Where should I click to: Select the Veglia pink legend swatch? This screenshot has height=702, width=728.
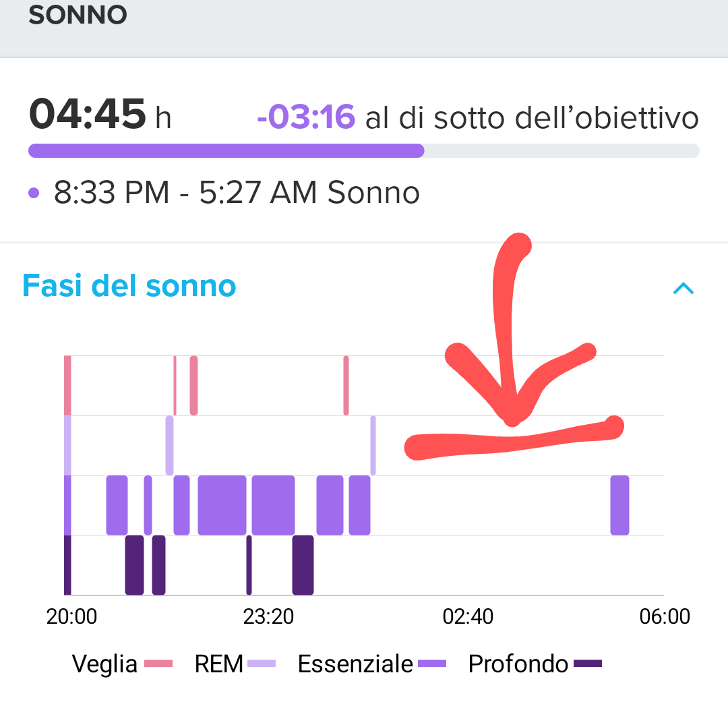tap(158, 664)
